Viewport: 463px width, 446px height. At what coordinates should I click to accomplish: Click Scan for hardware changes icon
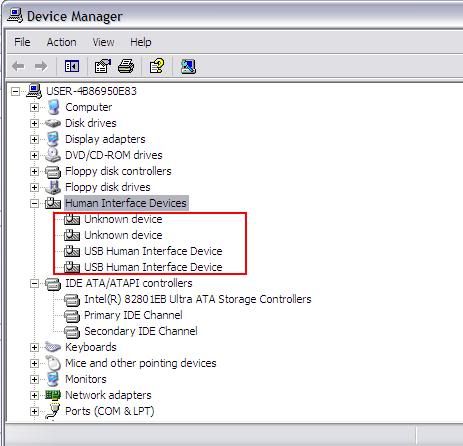pos(188,66)
